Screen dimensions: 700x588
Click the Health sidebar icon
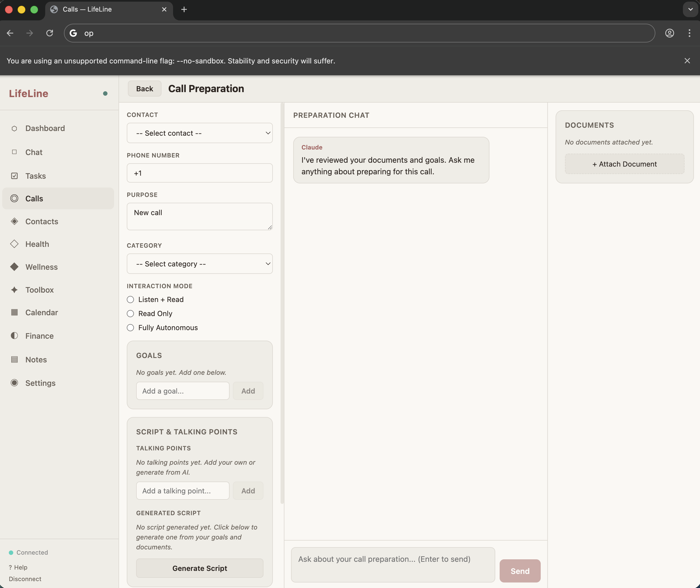[x=15, y=244]
